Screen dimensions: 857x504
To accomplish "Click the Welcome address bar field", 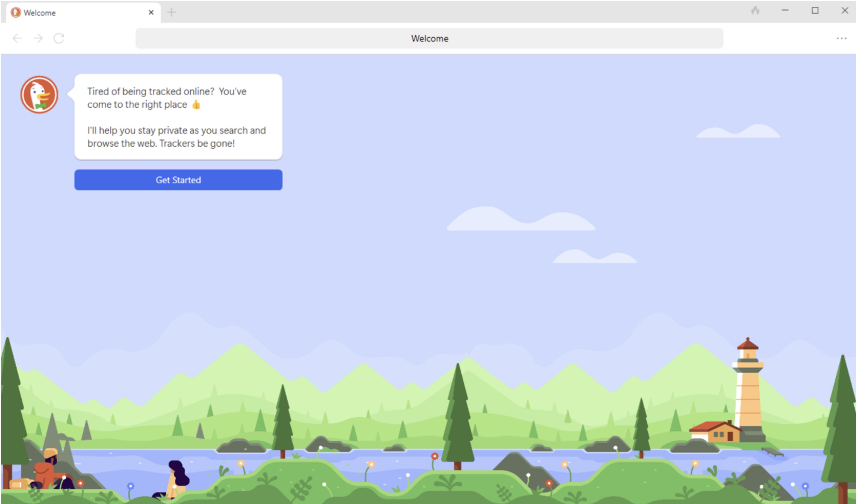I will pyautogui.click(x=429, y=38).
